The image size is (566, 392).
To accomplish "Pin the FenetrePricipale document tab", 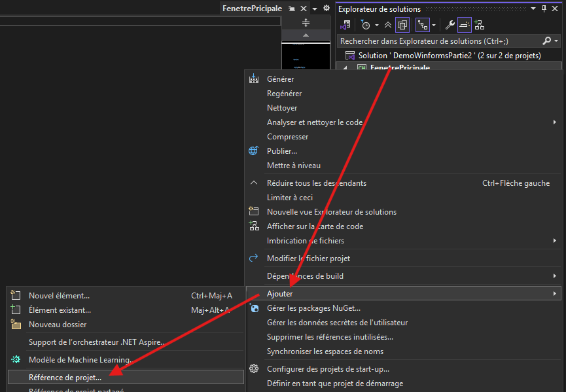I will [x=292, y=9].
